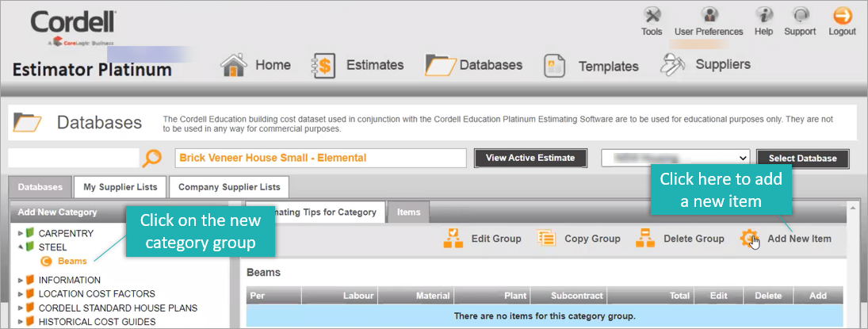868x329 pixels.
Task: Click the green STEEL book icon
Action: (30, 247)
